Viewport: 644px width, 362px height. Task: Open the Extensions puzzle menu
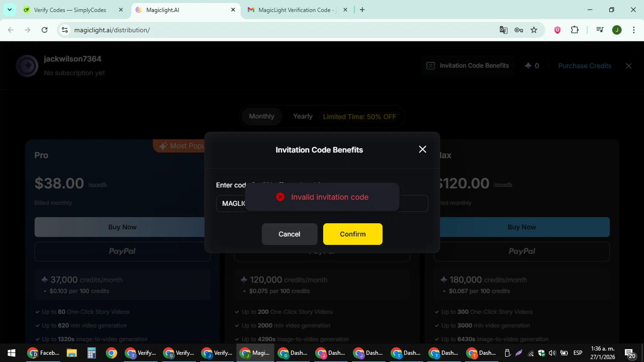coord(574,30)
